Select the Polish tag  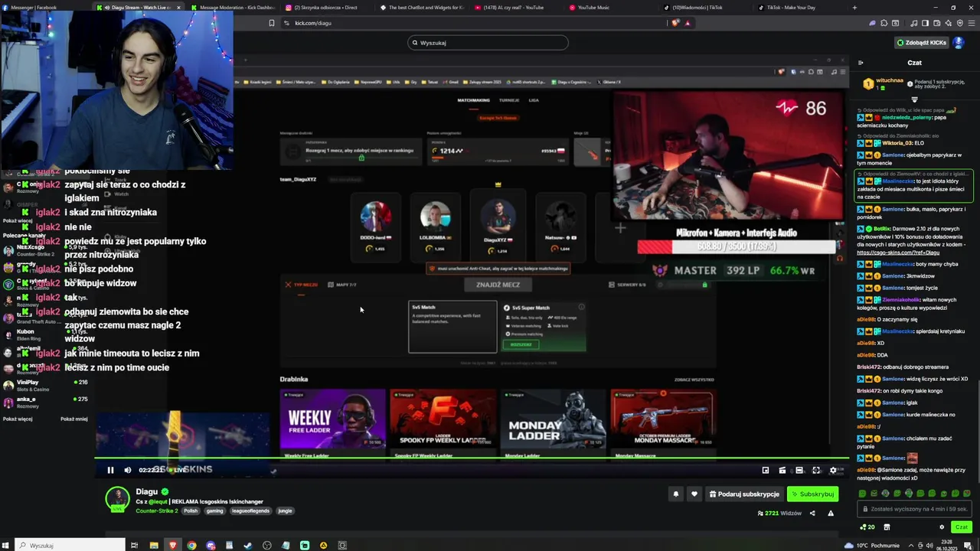click(x=191, y=510)
